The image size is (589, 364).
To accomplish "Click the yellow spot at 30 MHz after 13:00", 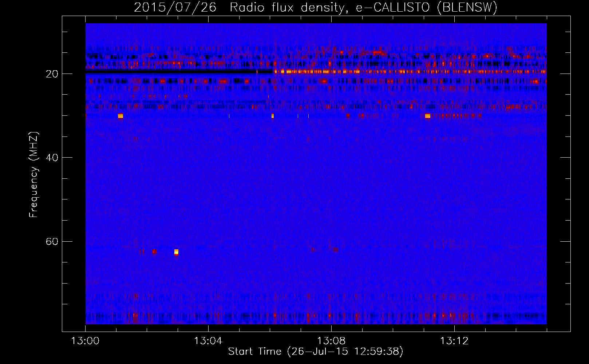I will tap(120, 116).
